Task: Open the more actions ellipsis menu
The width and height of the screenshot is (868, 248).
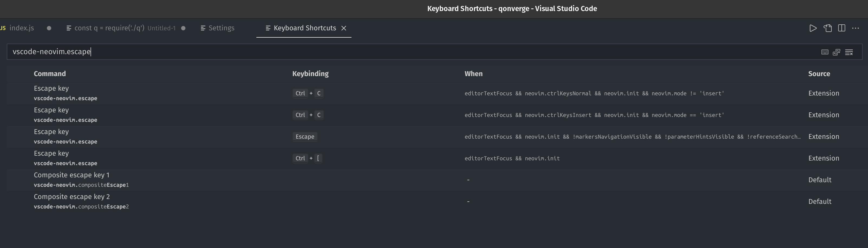Action: [856, 28]
